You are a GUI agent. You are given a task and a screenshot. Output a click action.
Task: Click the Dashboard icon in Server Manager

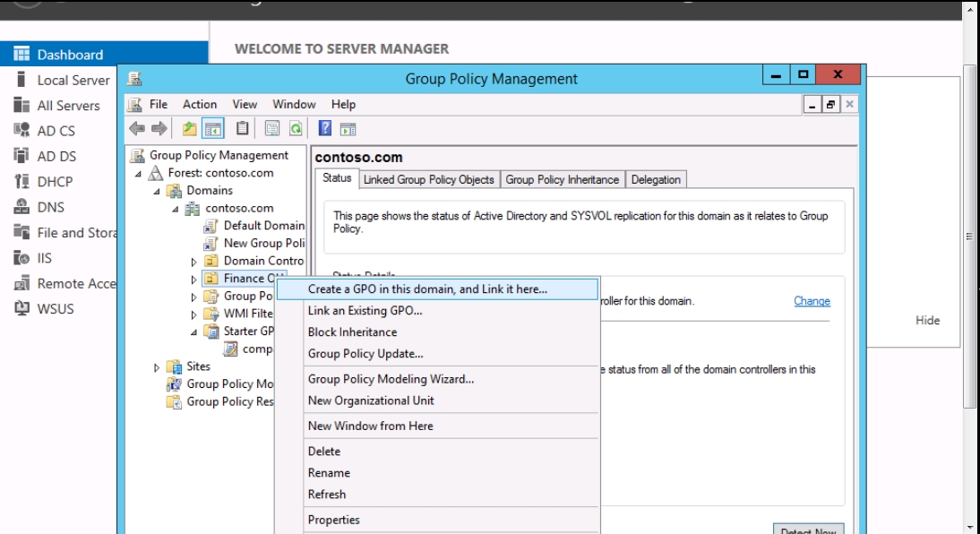[x=21, y=55]
